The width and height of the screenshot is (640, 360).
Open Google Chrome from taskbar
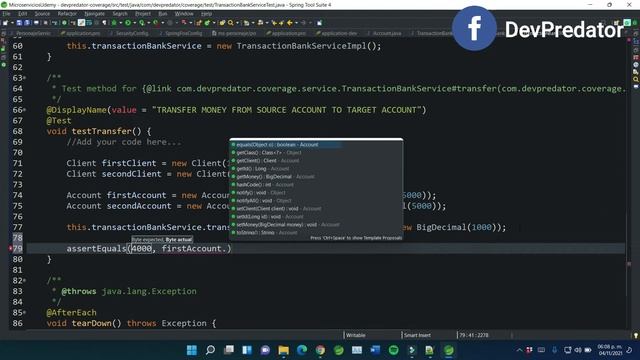coord(320,350)
